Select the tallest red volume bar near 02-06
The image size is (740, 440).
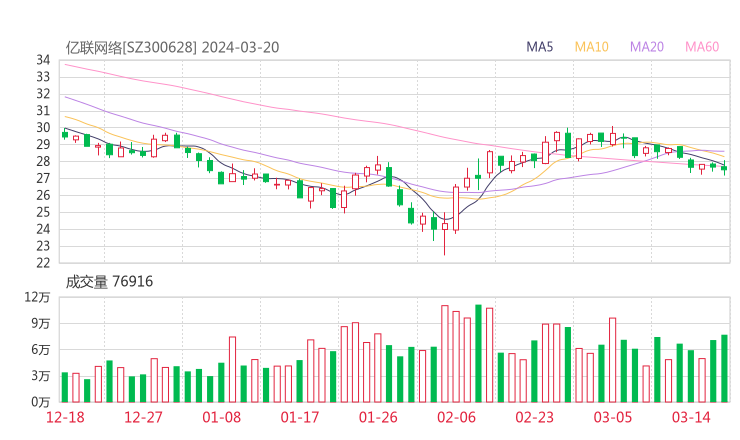445,354
